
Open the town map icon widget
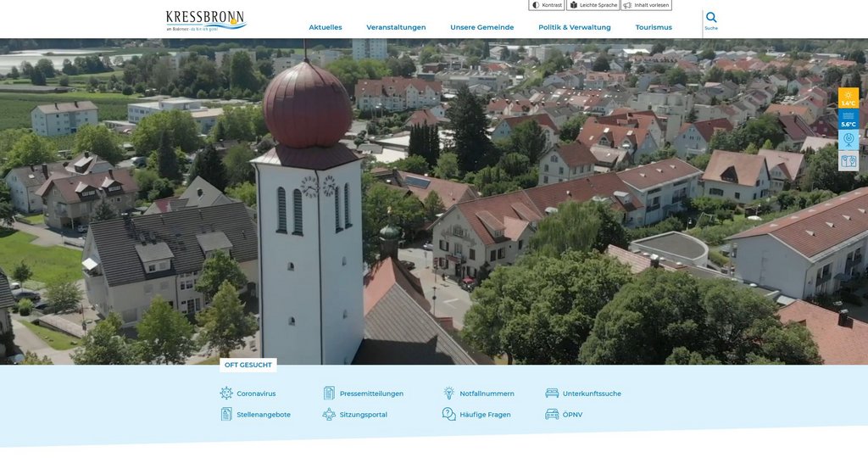848,161
